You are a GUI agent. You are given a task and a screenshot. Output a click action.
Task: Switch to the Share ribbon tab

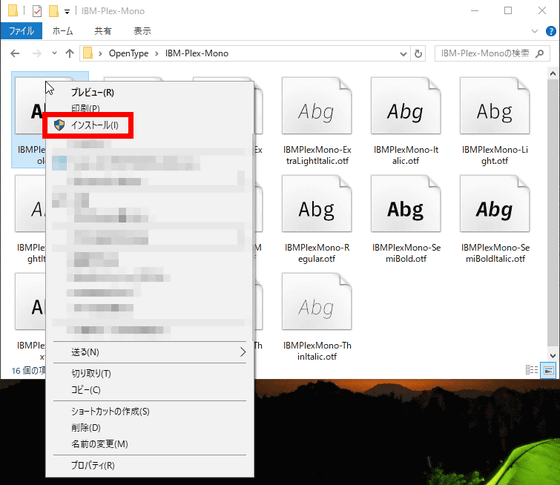coord(103,31)
